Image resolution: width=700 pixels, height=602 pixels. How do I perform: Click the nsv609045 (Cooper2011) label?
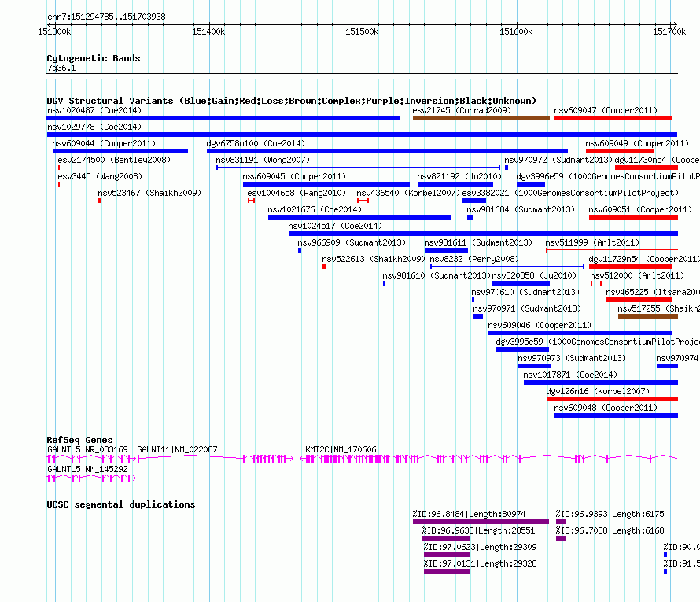(x=294, y=176)
